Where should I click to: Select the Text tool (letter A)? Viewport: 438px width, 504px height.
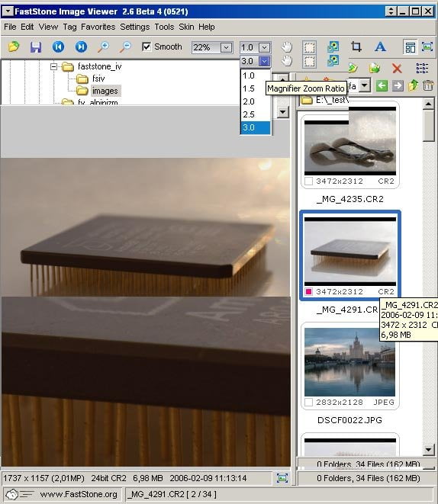(380, 47)
